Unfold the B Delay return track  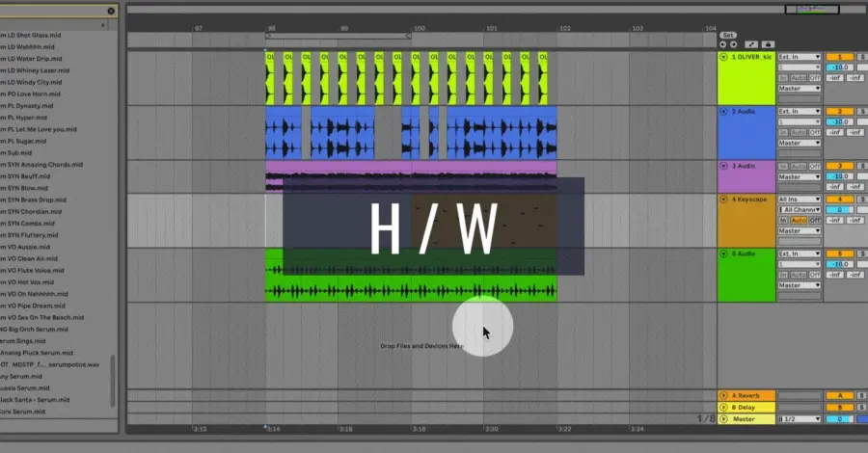pos(723,407)
